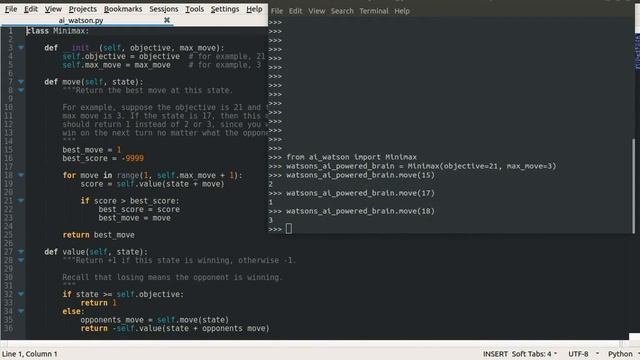This screenshot has height=360, width=640.
Task: Open the terminal's View menu
Action: (x=316, y=11)
